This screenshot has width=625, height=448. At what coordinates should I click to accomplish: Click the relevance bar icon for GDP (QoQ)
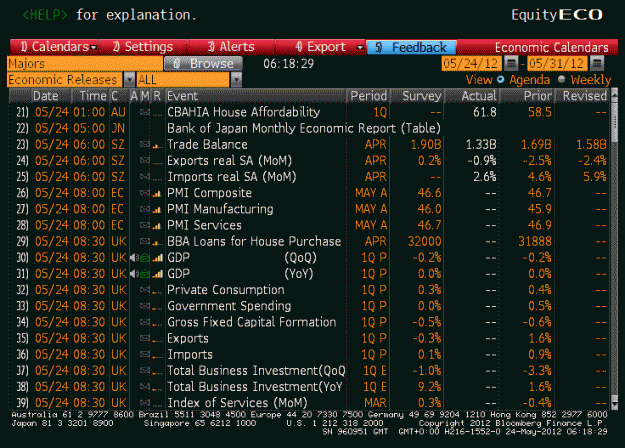point(157,258)
